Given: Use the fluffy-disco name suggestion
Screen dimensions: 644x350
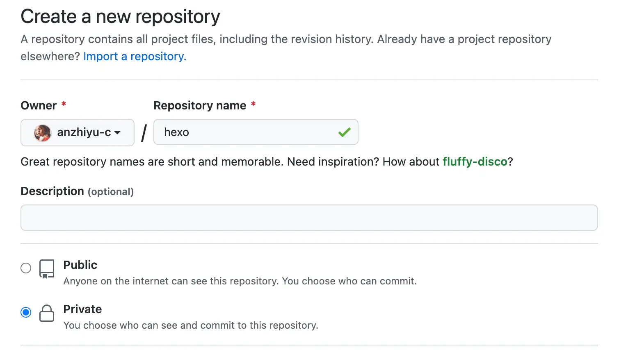Looking at the screenshot, I should click(x=475, y=161).
